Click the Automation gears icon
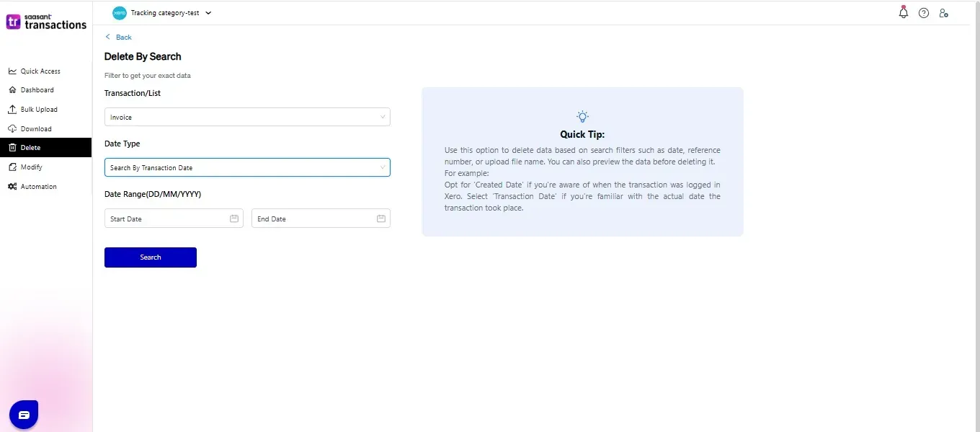The image size is (980, 432). pyautogui.click(x=12, y=186)
